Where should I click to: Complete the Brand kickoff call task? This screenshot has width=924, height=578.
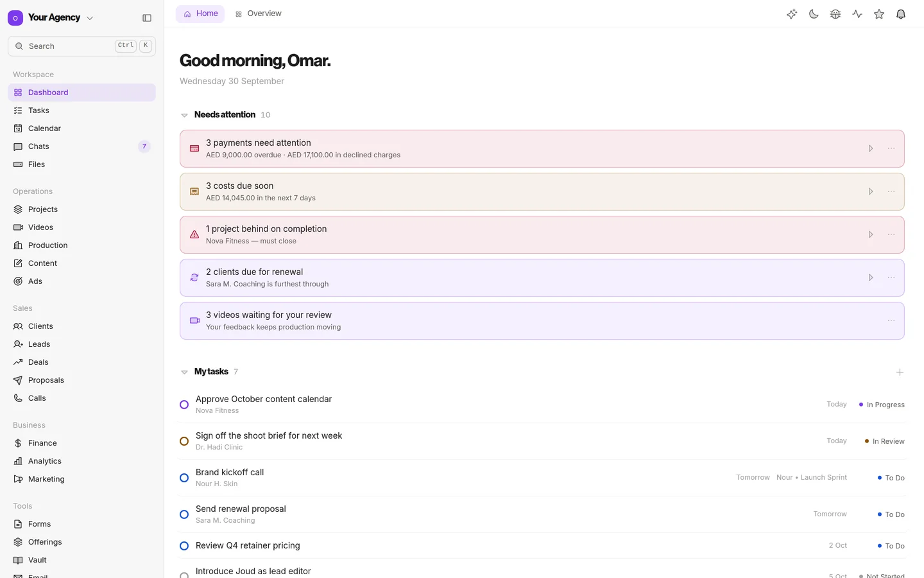coord(184,478)
